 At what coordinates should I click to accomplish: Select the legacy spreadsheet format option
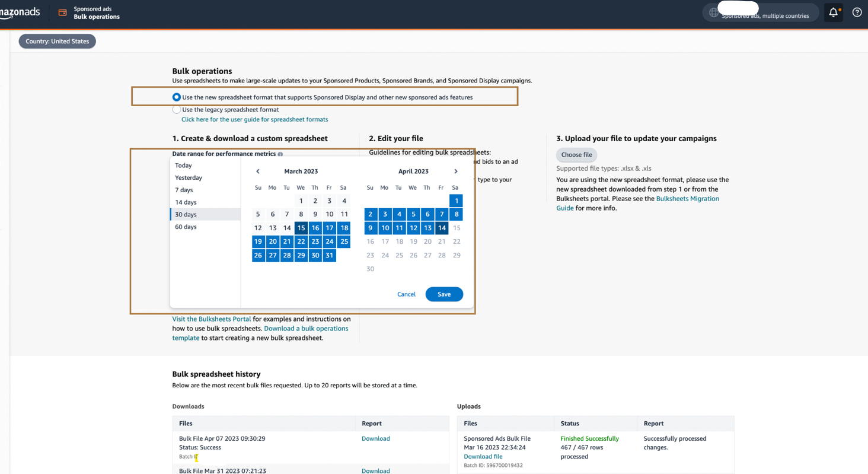176,110
